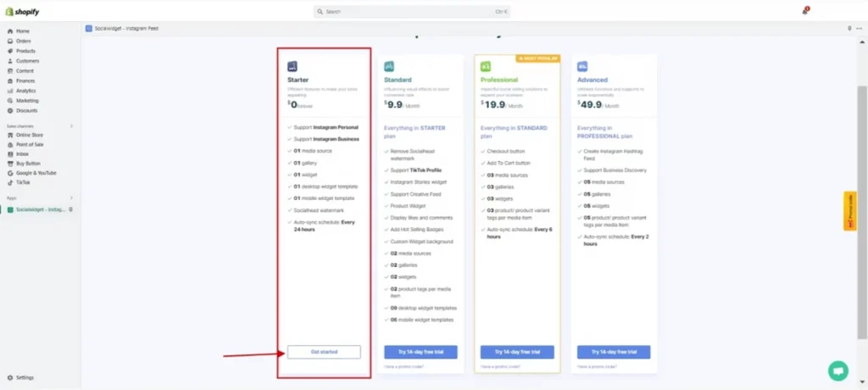Open Products using its tag icon

pos(10,51)
